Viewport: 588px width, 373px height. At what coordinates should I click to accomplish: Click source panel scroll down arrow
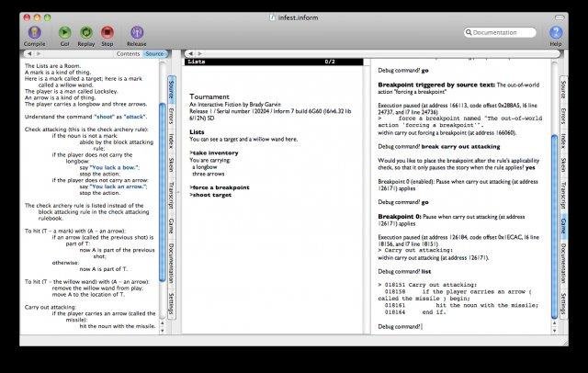click(163, 330)
